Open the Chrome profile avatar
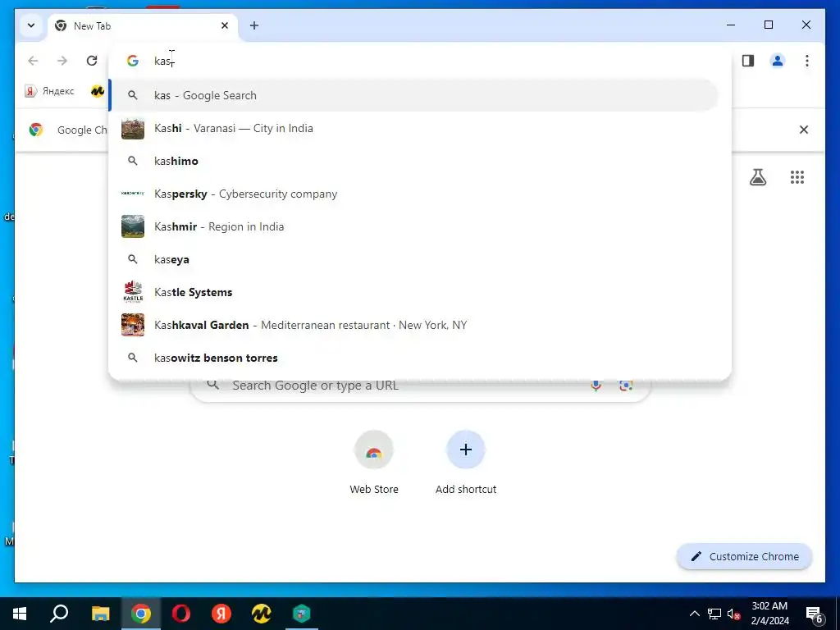Screen dimensions: 840x630 click(778, 61)
